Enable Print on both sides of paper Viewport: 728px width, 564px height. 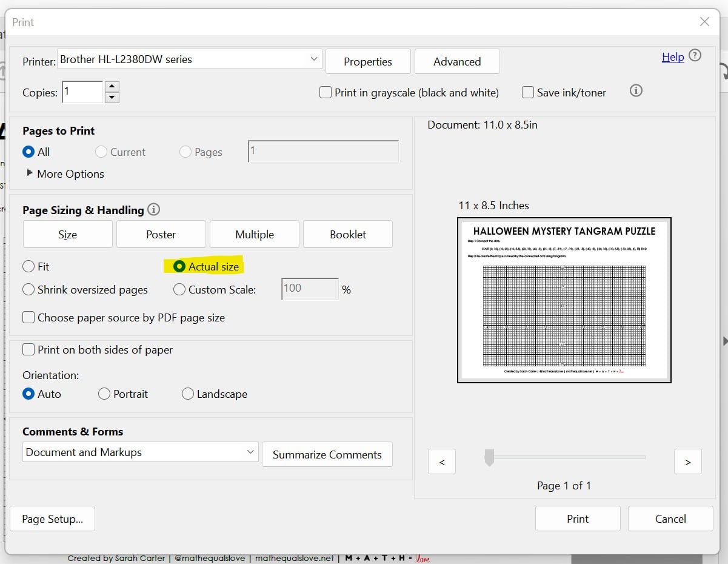pos(28,350)
